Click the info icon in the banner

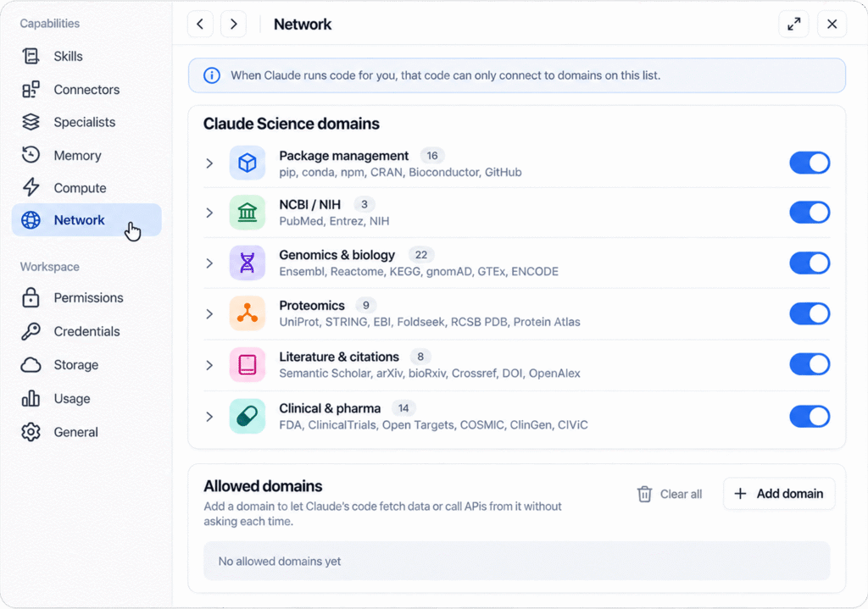click(211, 75)
